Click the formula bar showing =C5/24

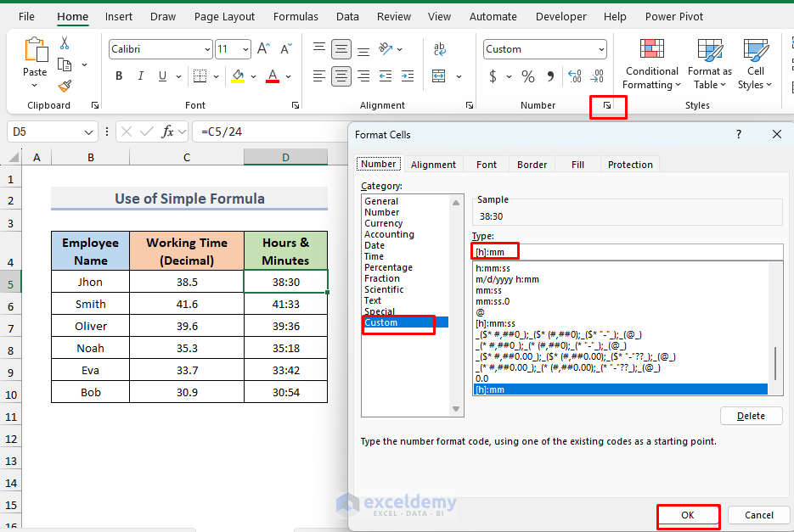click(x=271, y=132)
